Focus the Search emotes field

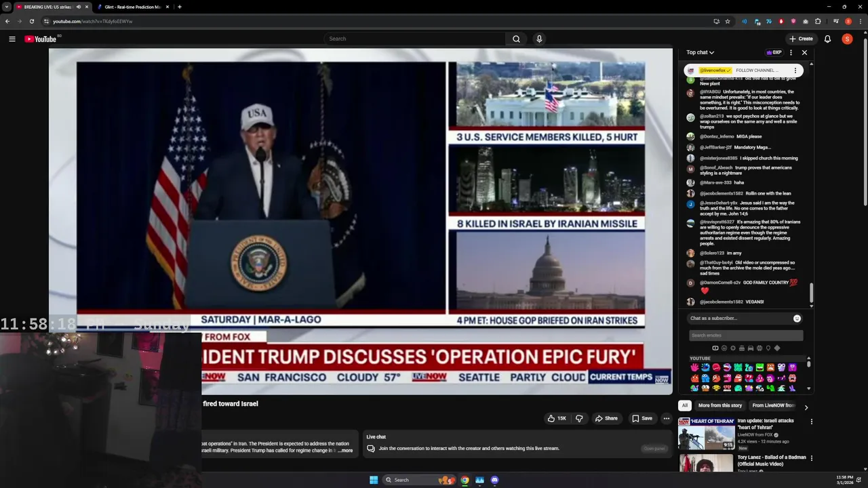tap(746, 335)
